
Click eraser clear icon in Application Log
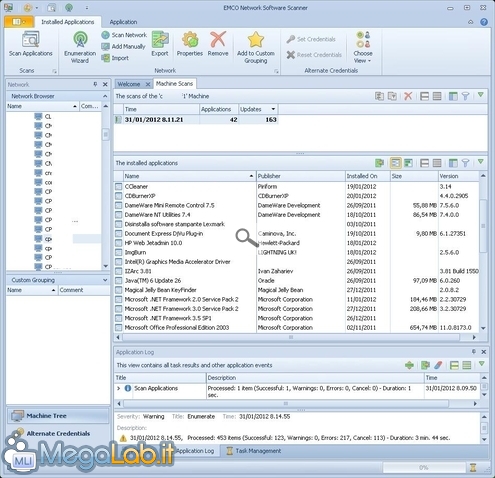[438, 365]
